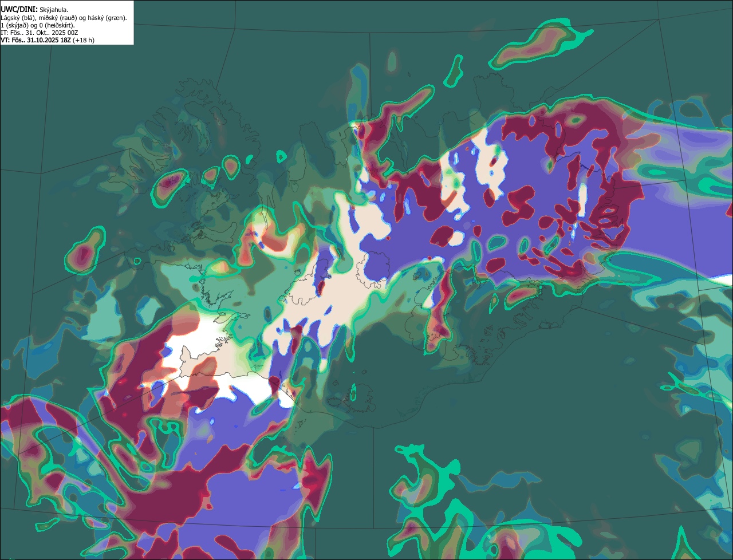Click the bold 'UWC/DINI:' legend title
The height and width of the screenshot is (560, 733).
pos(19,10)
